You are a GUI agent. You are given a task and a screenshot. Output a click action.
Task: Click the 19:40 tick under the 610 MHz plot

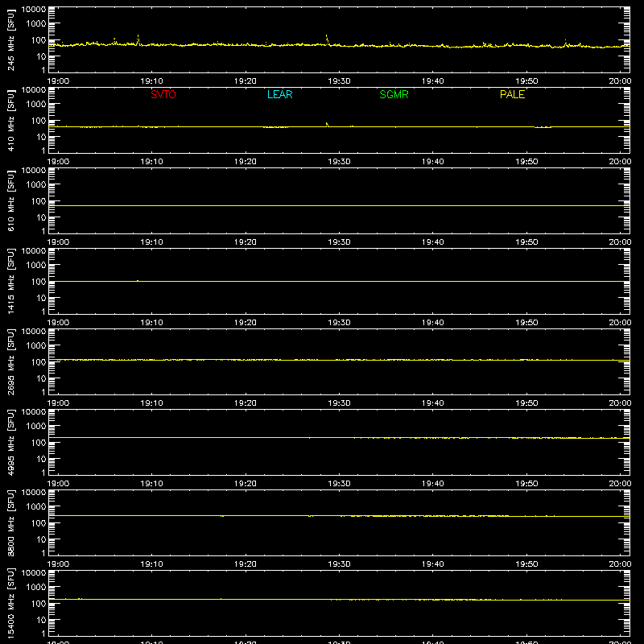click(433, 242)
